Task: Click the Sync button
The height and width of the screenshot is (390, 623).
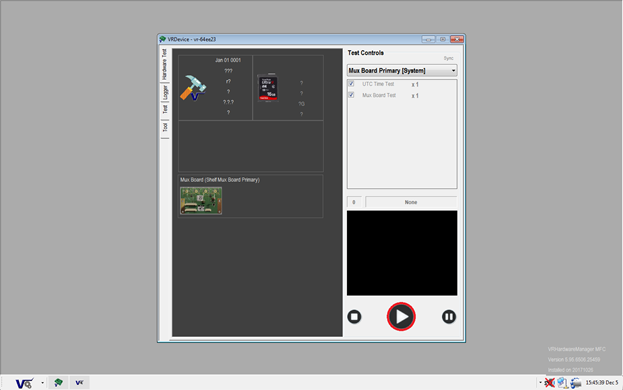Action: tap(448, 58)
